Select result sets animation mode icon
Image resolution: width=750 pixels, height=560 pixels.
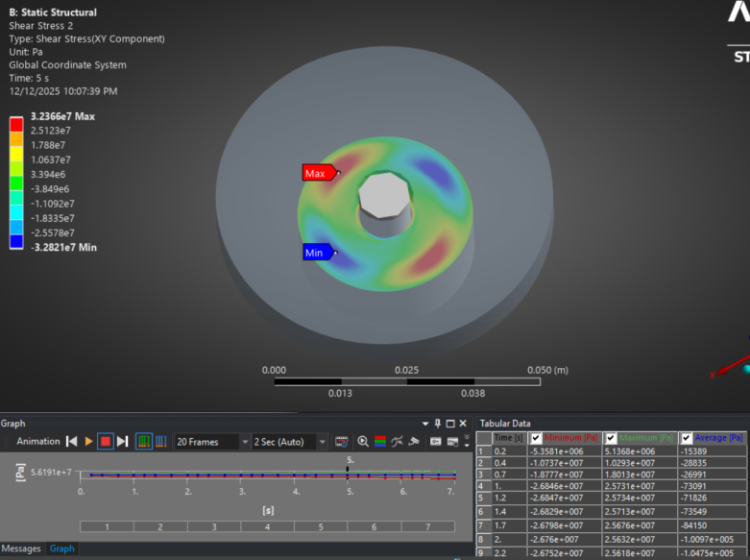[x=160, y=442]
